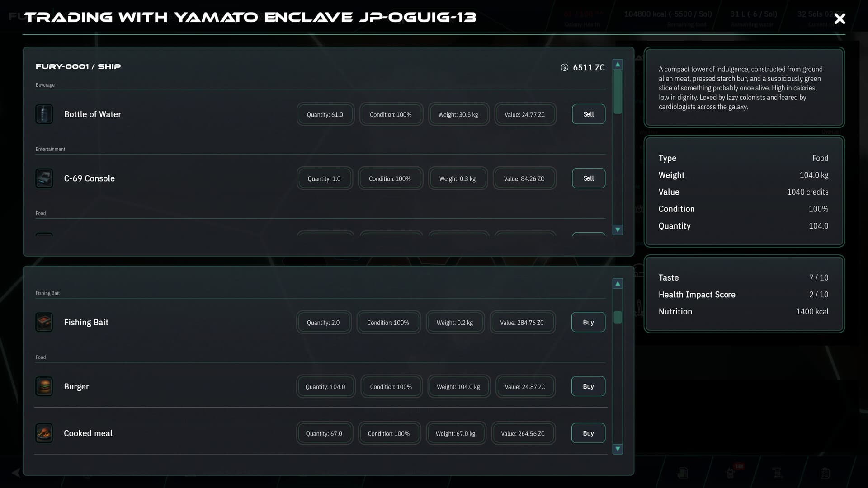Click the ZC currency icon beside 6511
868x488 pixels.
tap(564, 67)
